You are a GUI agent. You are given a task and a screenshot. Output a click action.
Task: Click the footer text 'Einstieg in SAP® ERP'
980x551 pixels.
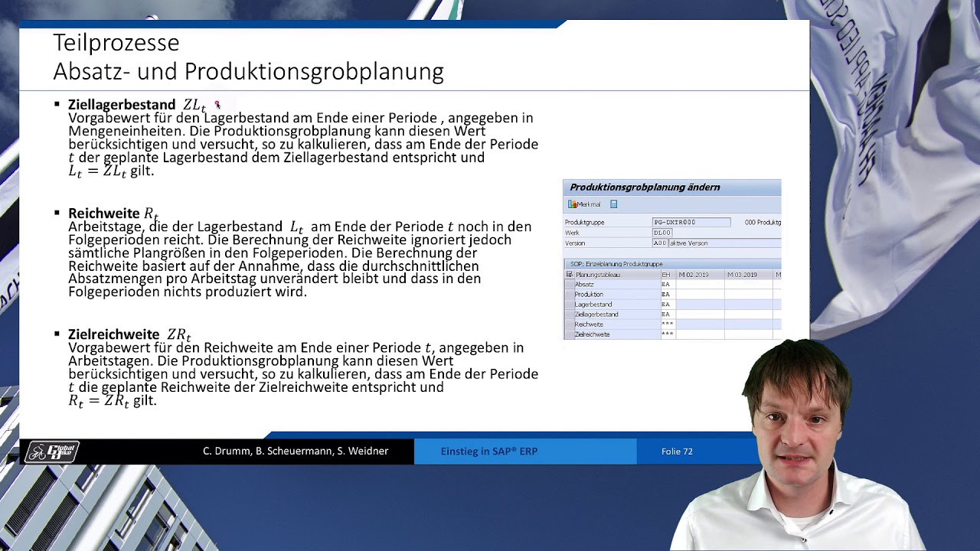click(489, 452)
